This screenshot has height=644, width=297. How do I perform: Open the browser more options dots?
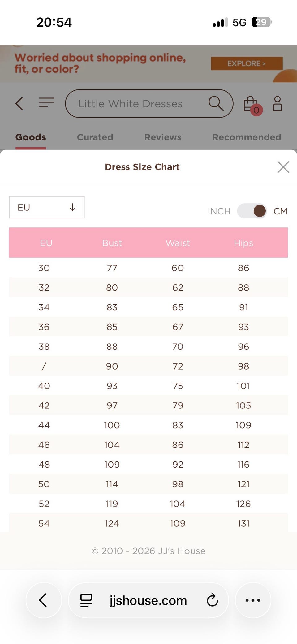point(253,600)
